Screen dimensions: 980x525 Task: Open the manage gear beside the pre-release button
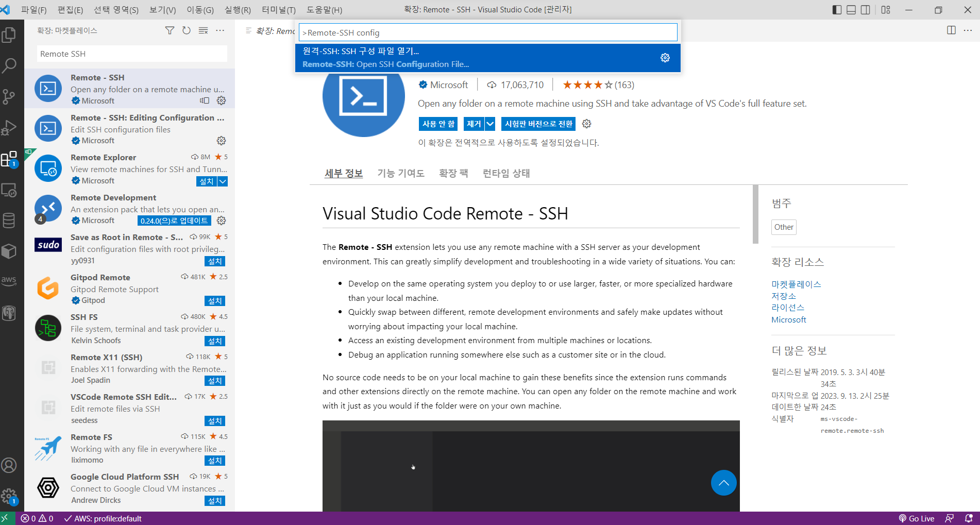tap(586, 124)
